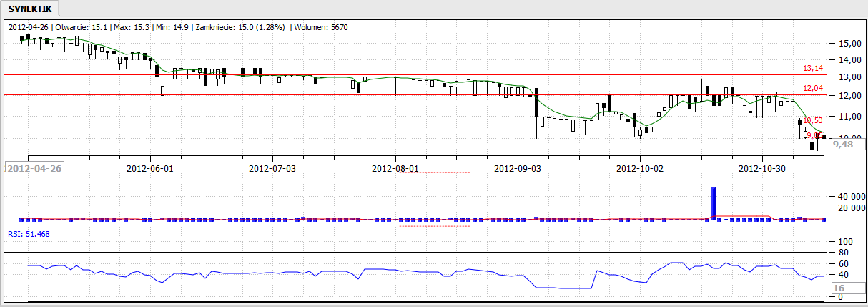868x307 pixels.
Task: Click the highlighted 2012-04-26 date box
Action: (x=34, y=168)
